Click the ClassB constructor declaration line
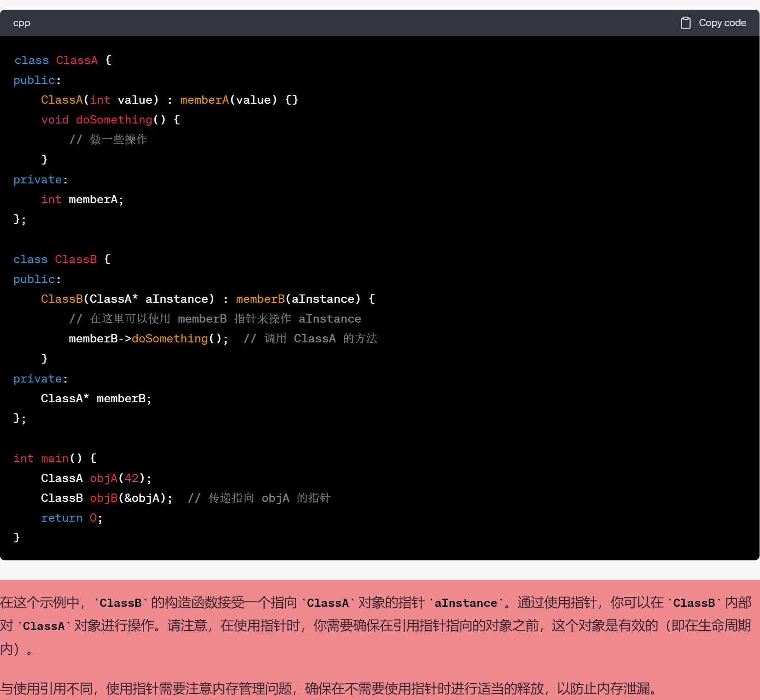760x700 pixels. point(208,299)
